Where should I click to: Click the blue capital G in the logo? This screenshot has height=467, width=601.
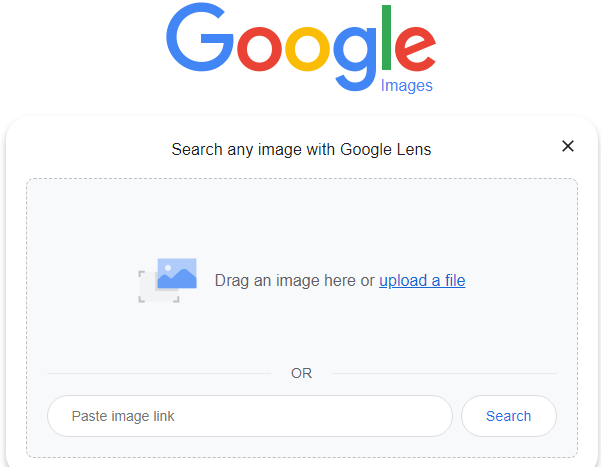(200, 37)
